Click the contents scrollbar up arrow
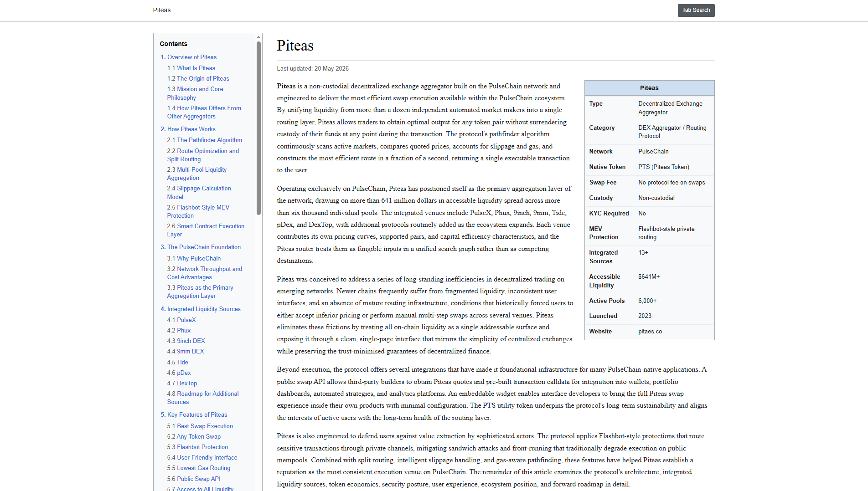 pyautogui.click(x=258, y=37)
